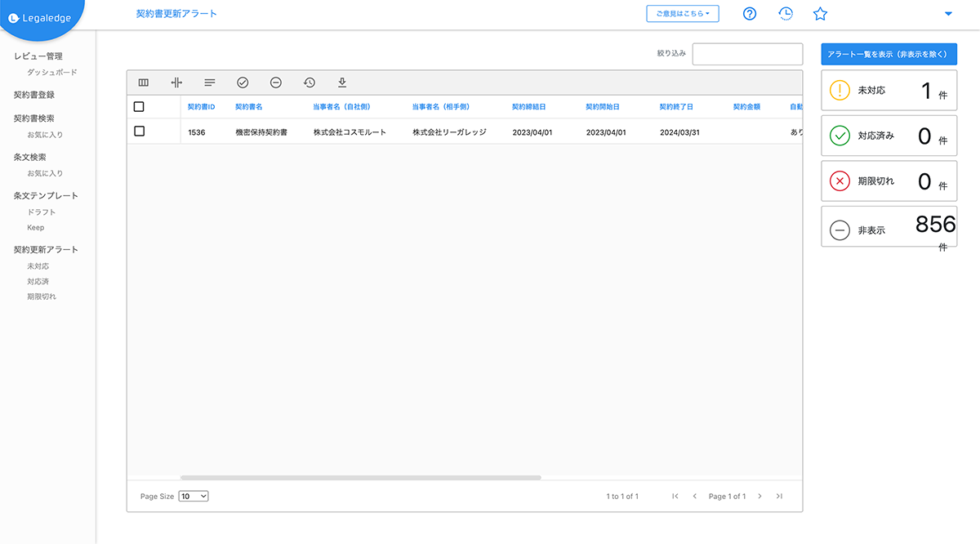The height and width of the screenshot is (544, 980).
Task: Open 契約書検索 in the sidebar
Action: (34, 118)
